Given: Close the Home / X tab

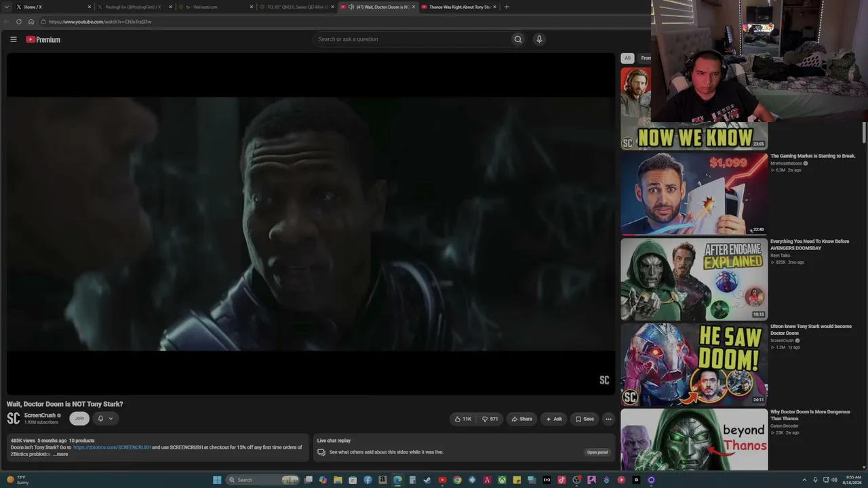Looking at the screenshot, I should click(x=89, y=7).
